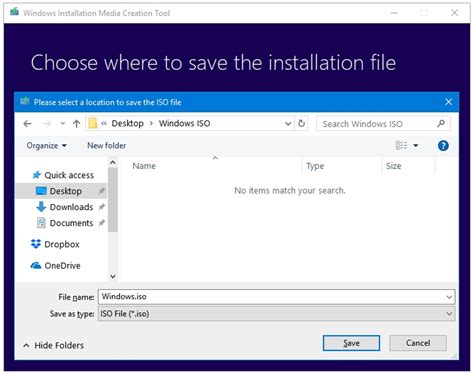Click the pin icon beside Downloads
Screen dimensions: 474x375
point(101,207)
